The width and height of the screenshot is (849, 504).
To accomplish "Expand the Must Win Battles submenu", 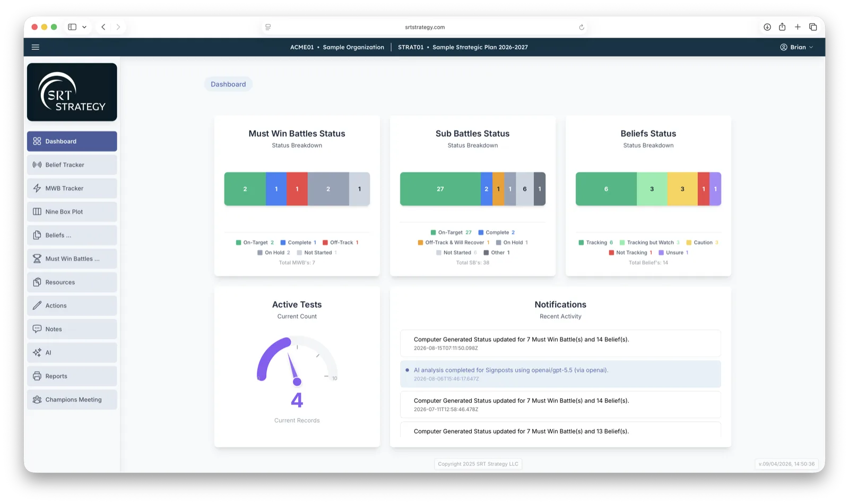I will [x=72, y=259].
